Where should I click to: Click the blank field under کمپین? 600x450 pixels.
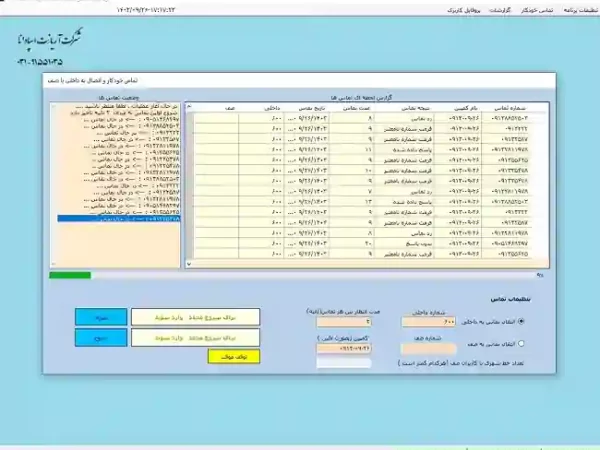coord(344,363)
